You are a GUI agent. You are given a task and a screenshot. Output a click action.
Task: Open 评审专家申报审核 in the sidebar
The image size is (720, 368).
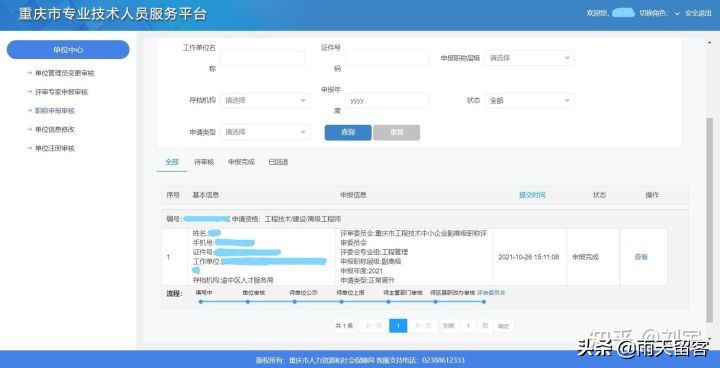pos(61,92)
